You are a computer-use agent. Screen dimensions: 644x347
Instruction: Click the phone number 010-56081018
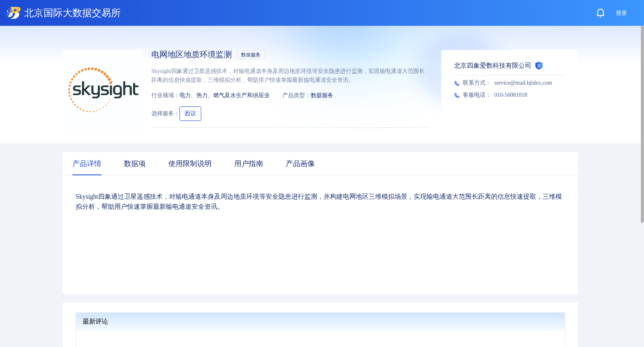(x=510, y=95)
